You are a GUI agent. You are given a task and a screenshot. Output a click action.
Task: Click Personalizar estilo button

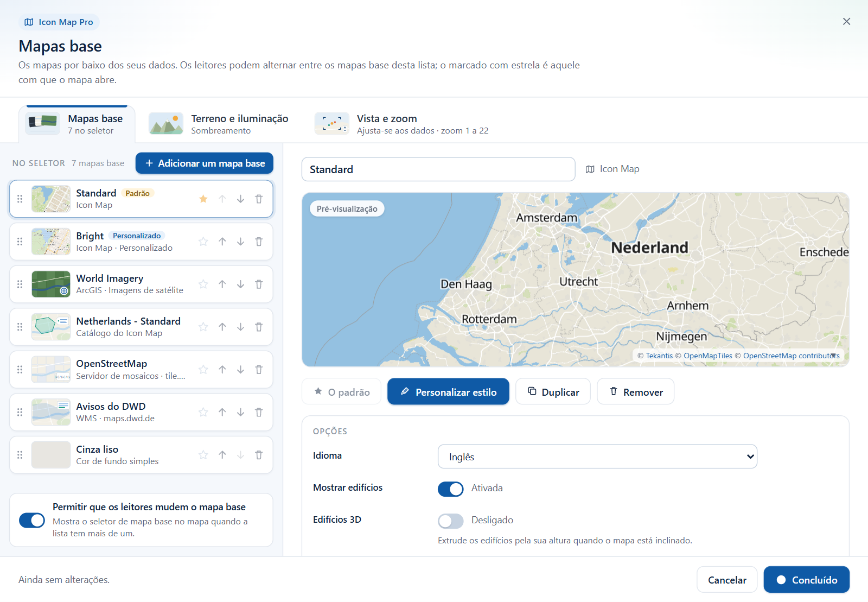coord(448,392)
